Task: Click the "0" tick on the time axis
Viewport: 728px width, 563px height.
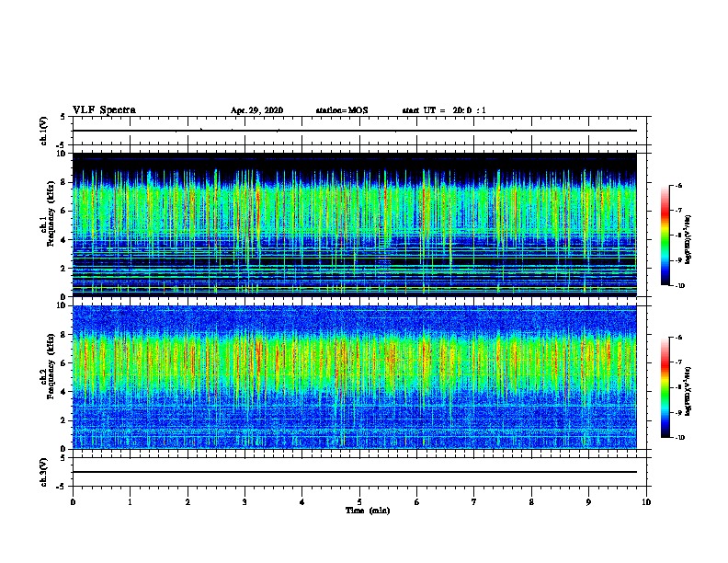Action: pyautogui.click(x=73, y=502)
